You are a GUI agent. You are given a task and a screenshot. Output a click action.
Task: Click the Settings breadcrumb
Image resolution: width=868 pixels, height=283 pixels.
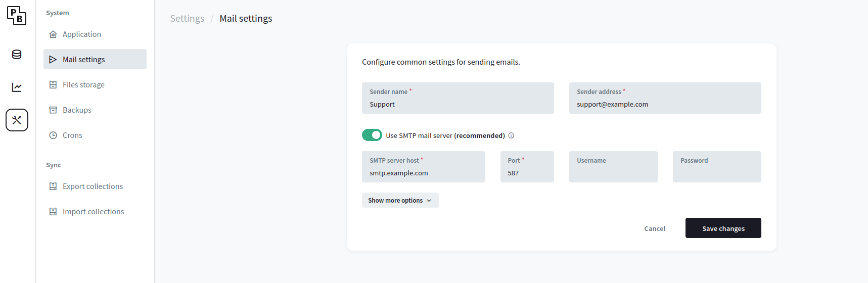[x=187, y=19]
